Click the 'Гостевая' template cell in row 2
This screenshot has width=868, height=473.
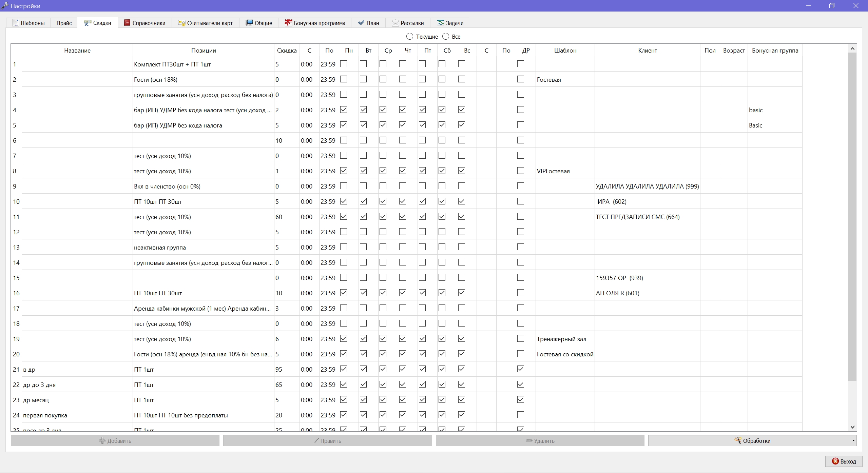point(565,79)
